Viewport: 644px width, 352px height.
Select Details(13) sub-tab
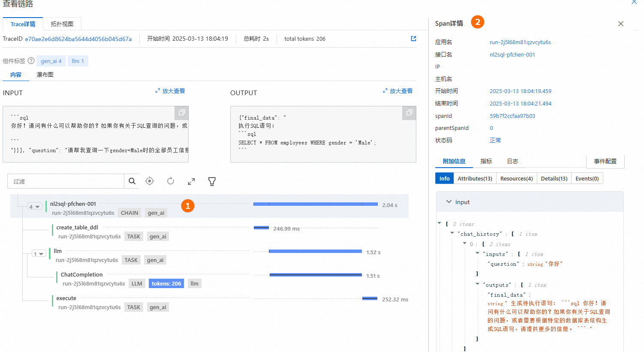554,178
